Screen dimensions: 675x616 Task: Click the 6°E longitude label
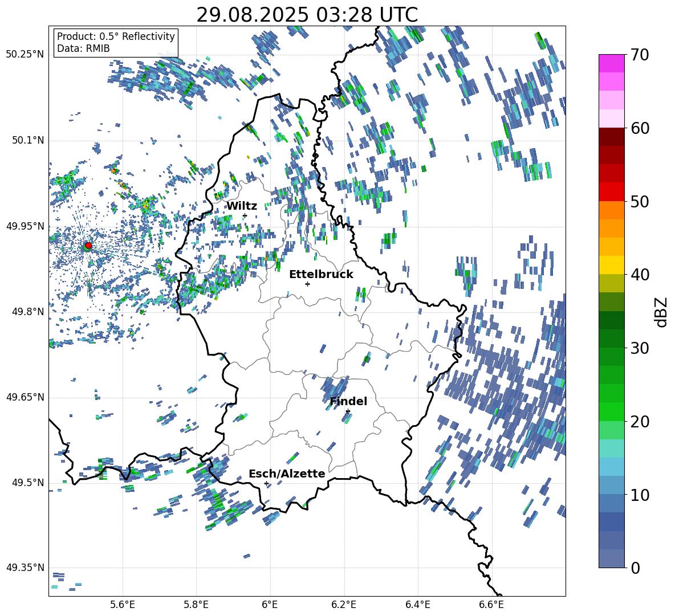(270, 605)
